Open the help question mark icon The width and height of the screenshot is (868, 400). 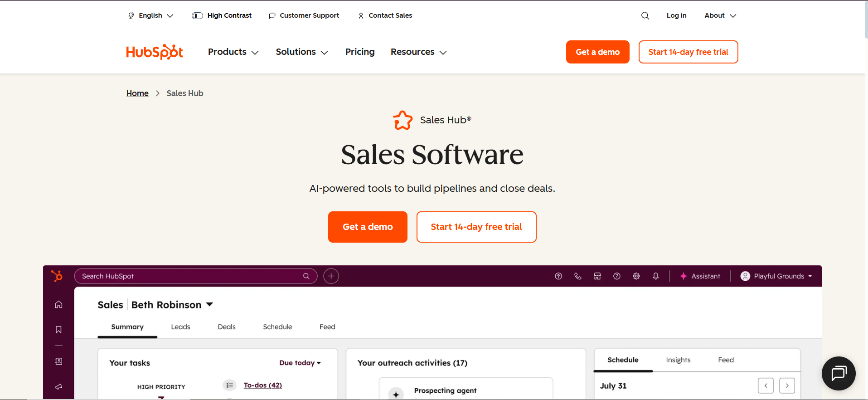(617, 276)
